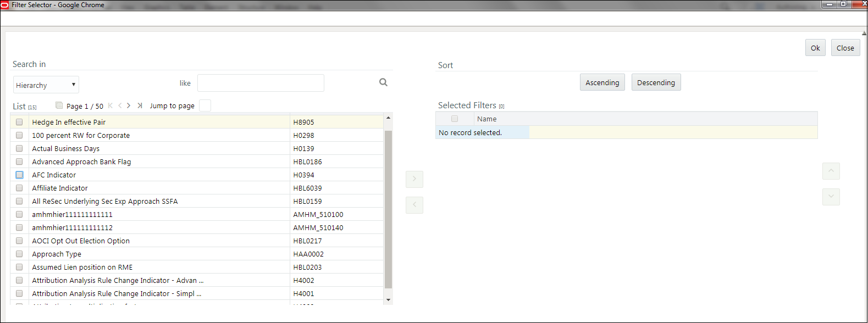Sort filters Descending

pyautogui.click(x=656, y=82)
